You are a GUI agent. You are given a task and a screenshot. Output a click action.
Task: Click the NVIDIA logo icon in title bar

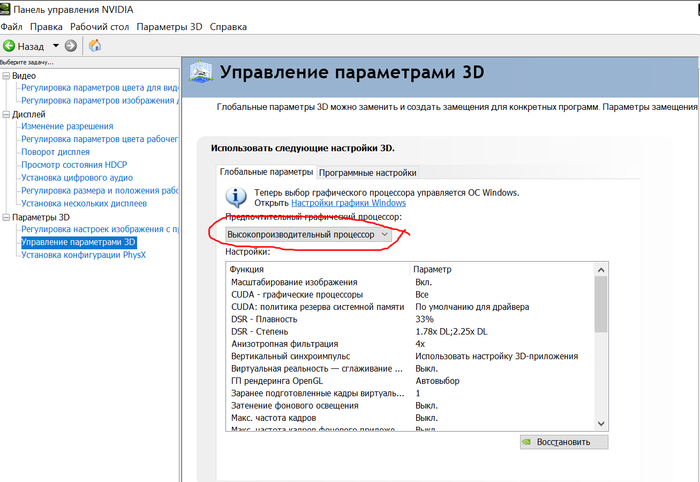click(5, 9)
